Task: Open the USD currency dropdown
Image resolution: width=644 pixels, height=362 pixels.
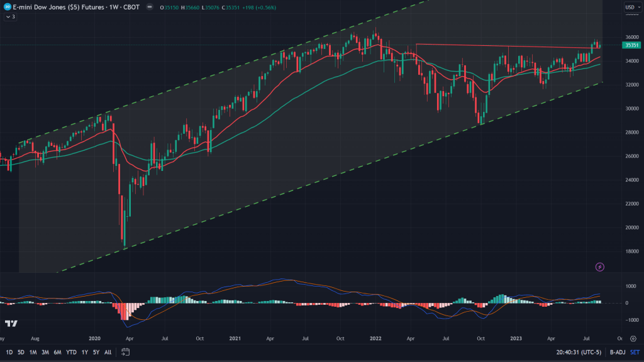Action: [631, 8]
